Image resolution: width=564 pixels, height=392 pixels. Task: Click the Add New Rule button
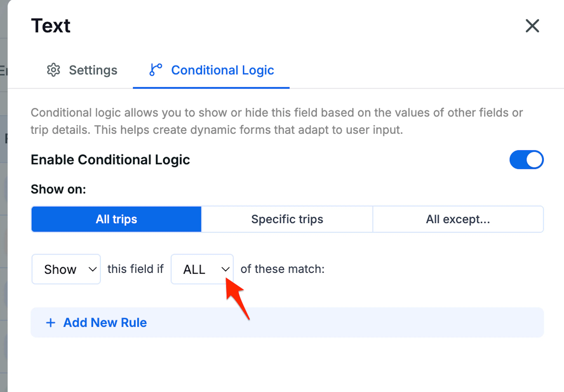pyautogui.click(x=287, y=323)
